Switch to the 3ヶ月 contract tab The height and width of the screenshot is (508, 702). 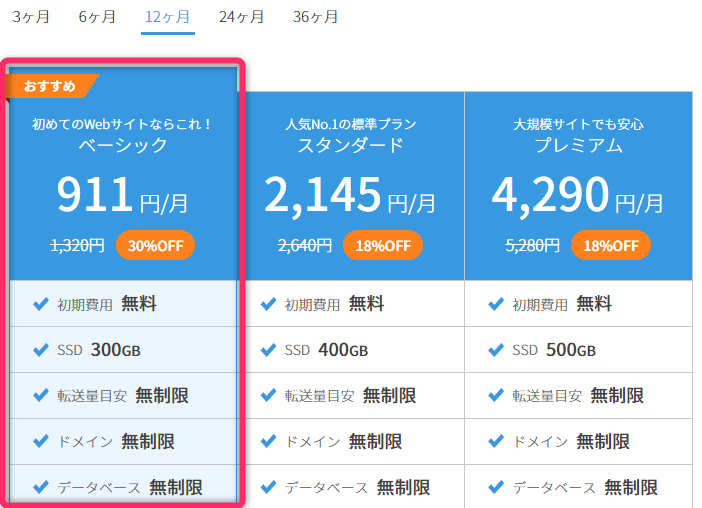[x=31, y=17]
